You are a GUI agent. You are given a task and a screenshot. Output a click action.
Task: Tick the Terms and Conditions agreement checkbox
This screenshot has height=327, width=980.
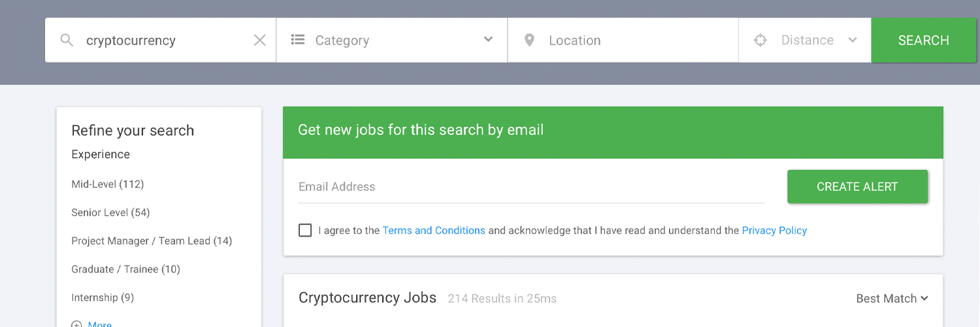tap(305, 230)
